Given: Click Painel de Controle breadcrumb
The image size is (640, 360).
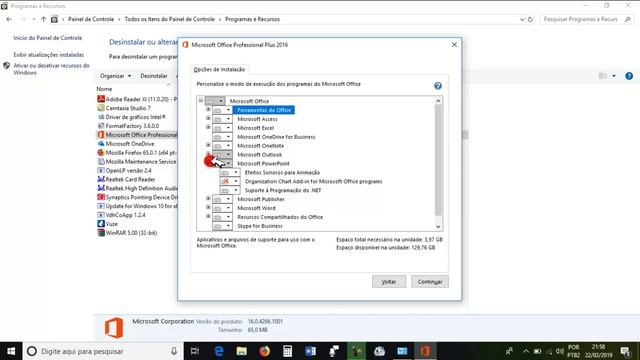Looking at the screenshot, I should pos(91,19).
